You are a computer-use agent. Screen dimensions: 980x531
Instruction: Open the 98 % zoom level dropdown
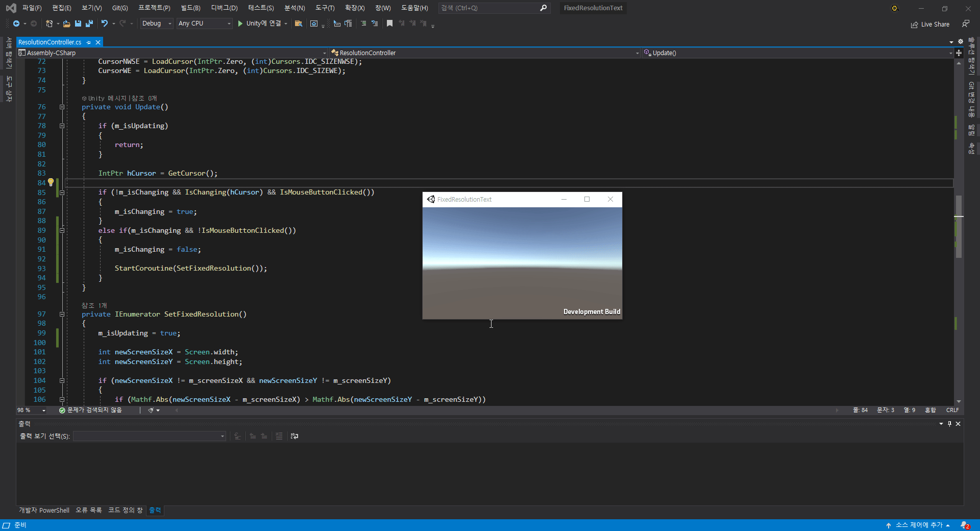32,410
